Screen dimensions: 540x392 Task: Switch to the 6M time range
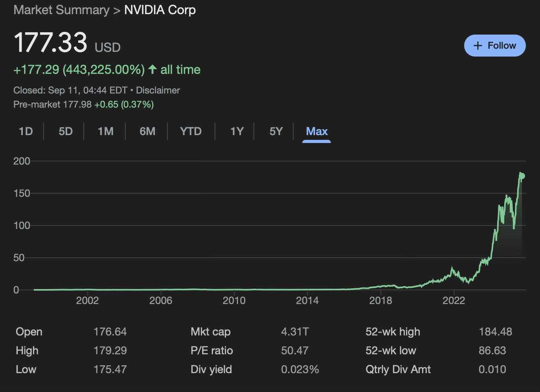coord(147,131)
